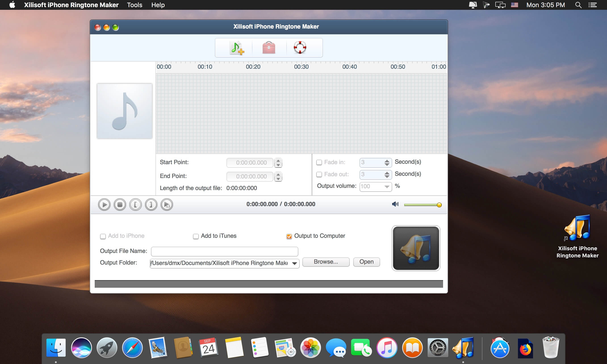Click the Open output folder button
607x364 pixels.
coord(366,262)
